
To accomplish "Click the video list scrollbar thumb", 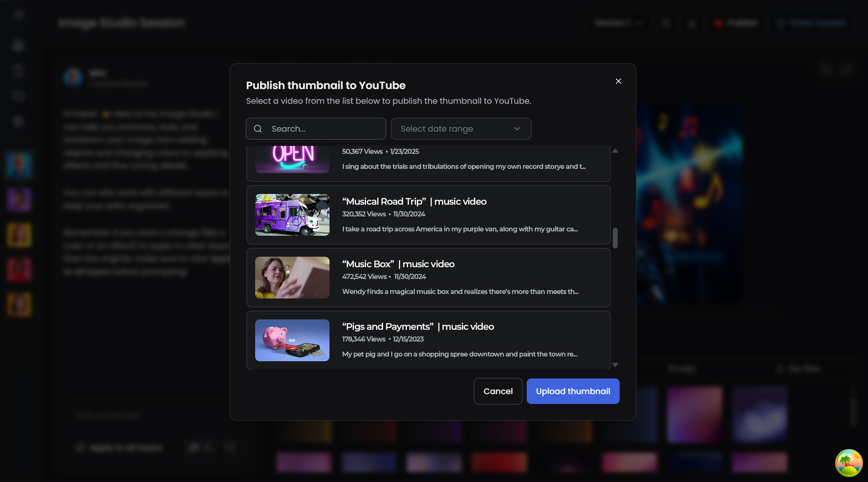I will pyautogui.click(x=615, y=238).
